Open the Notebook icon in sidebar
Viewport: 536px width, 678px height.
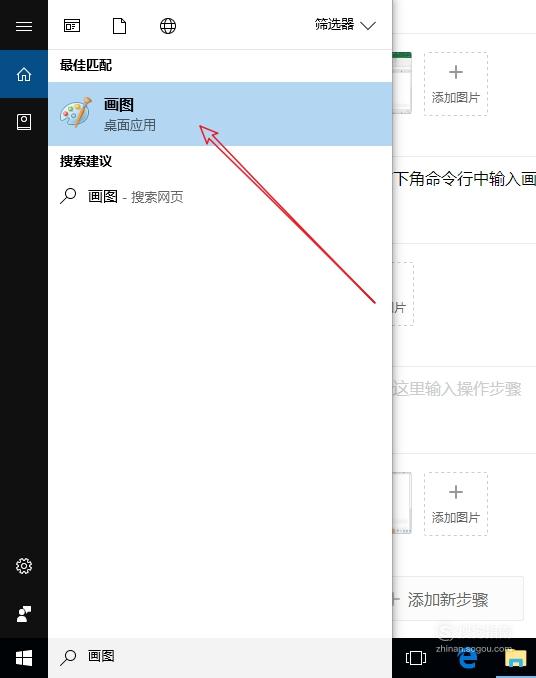(24, 122)
